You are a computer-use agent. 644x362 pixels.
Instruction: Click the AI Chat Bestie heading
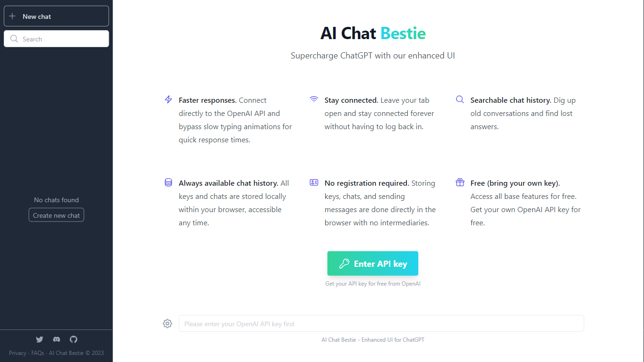tap(372, 33)
